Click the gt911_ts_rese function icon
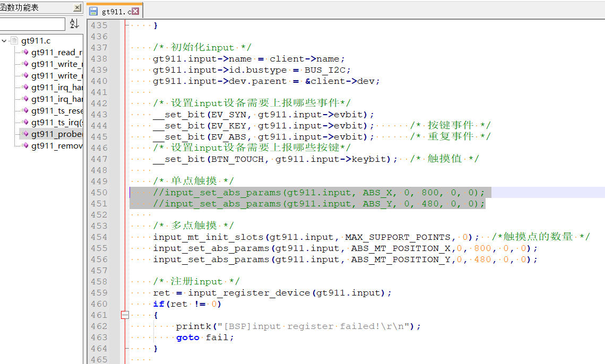Viewport: 605px width, 364px height. [x=26, y=110]
